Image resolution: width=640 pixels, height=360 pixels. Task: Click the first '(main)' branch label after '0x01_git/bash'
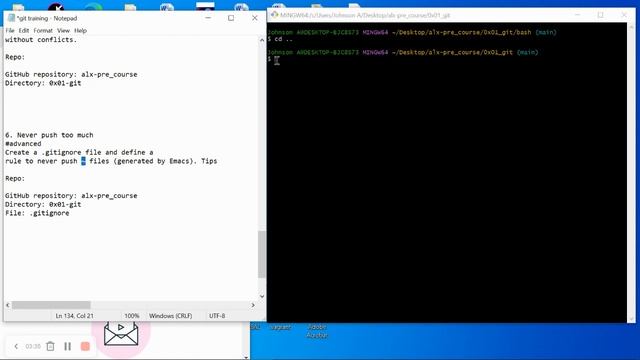546,32
